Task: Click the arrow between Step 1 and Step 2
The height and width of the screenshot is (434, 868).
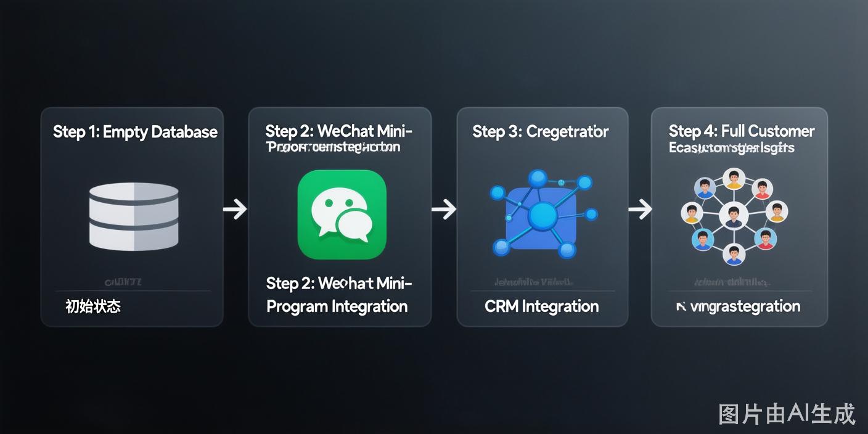Action: point(235,210)
